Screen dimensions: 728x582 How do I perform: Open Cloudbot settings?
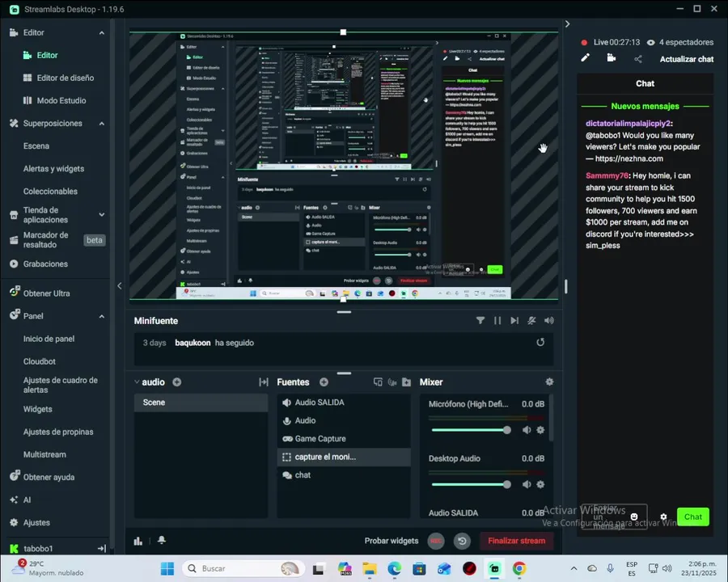click(40, 361)
